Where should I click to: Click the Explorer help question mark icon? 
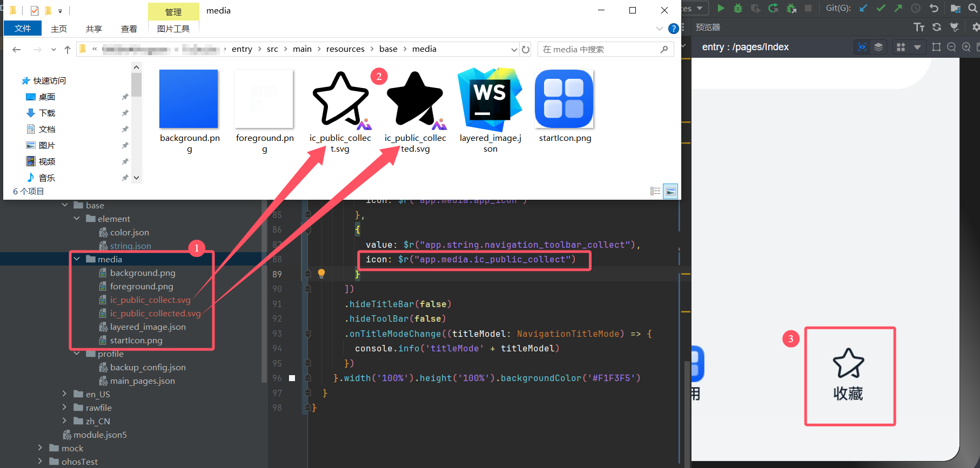[673, 29]
